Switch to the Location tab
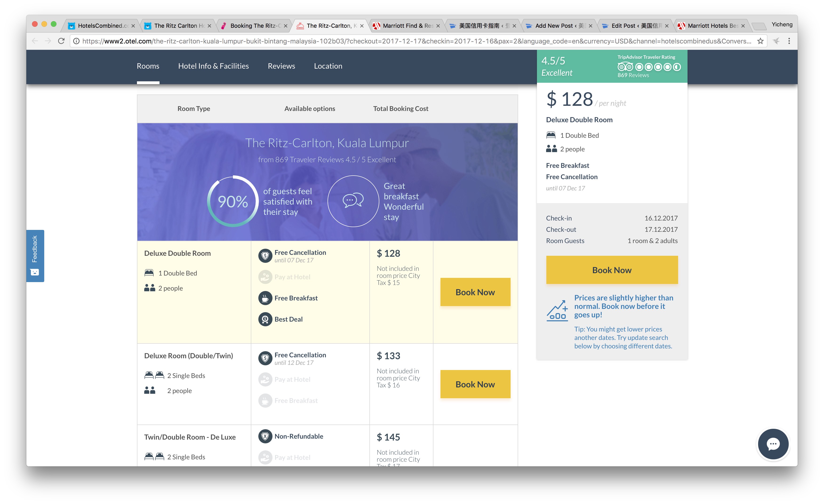Image resolution: width=824 pixels, height=504 pixels. (x=328, y=66)
